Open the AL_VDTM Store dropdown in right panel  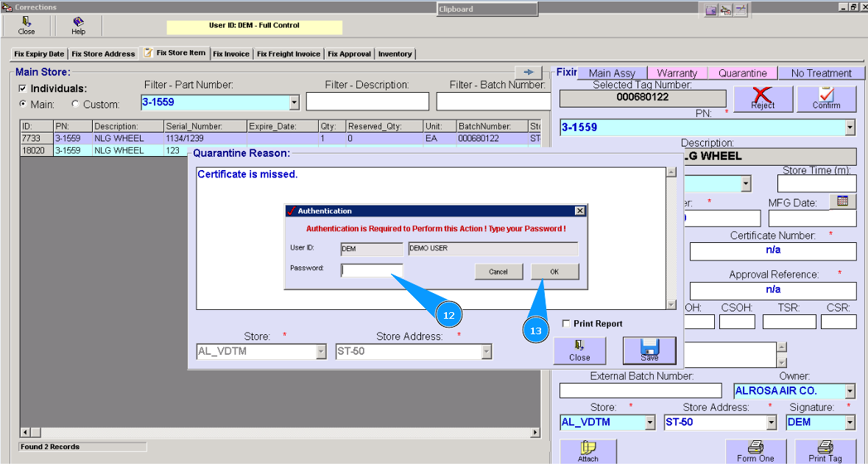pos(650,423)
